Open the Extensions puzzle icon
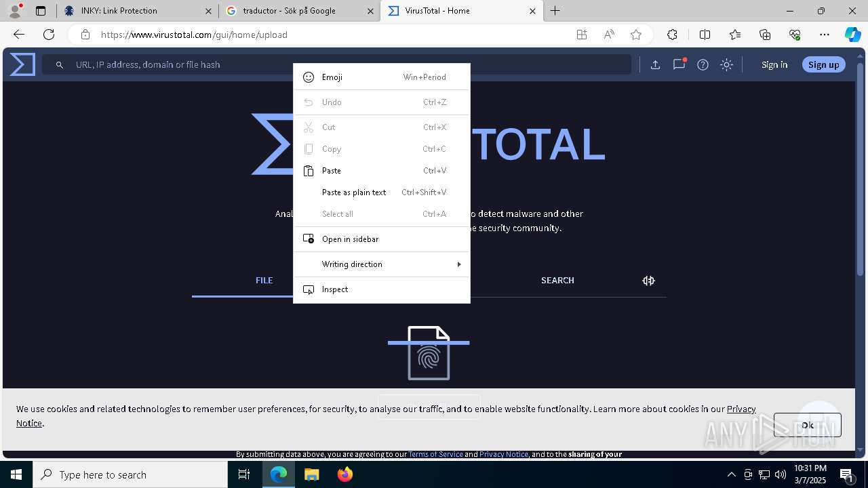 672,35
